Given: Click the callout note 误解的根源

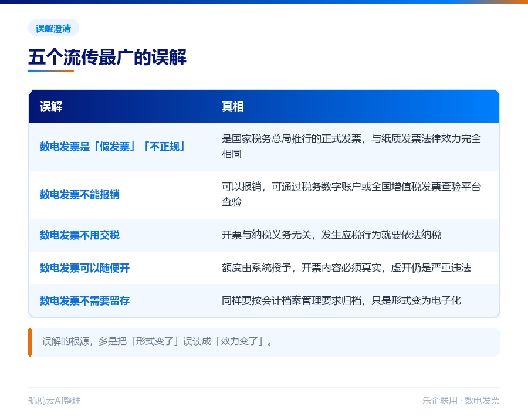Looking at the screenshot, I should point(265,342).
